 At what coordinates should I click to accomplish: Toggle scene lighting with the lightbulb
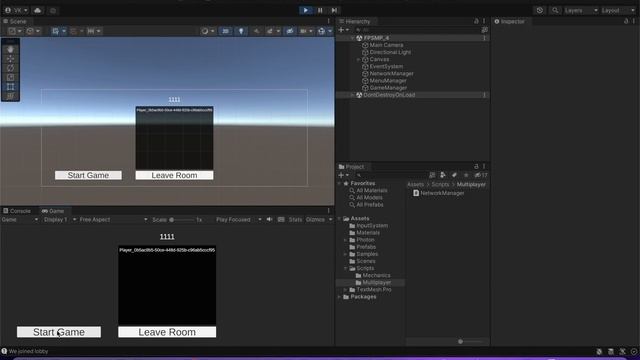coord(241,31)
